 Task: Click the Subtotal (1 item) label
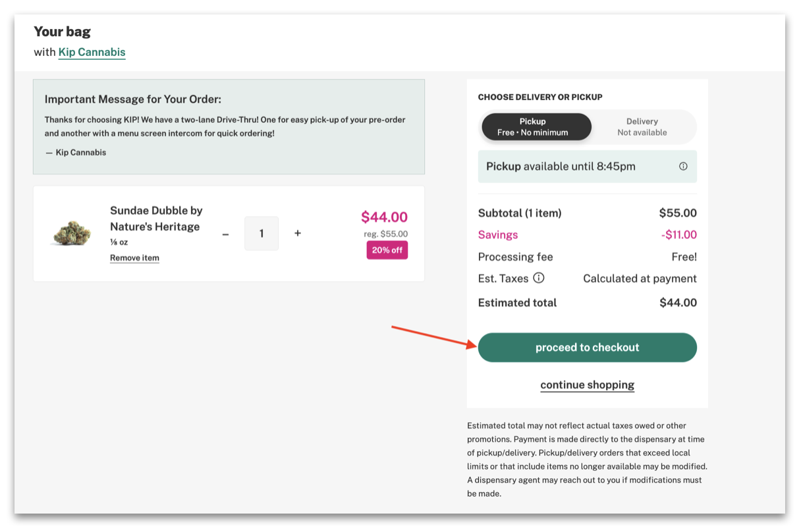click(520, 213)
